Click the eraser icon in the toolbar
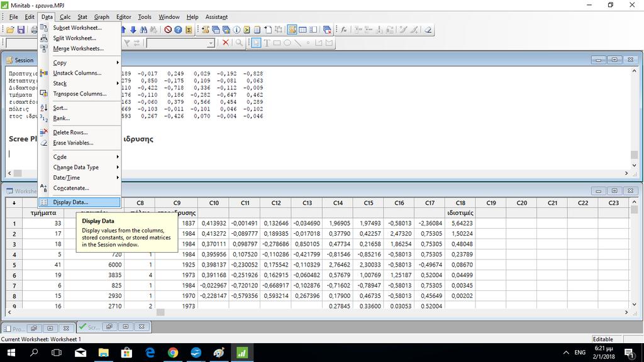This screenshot has width=644, height=362. (x=428, y=30)
